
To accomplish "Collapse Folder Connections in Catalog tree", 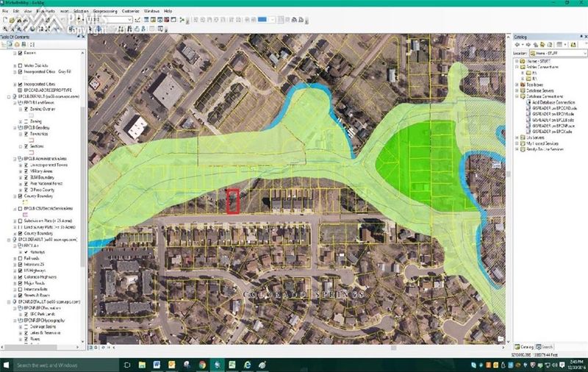I will pos(517,67).
